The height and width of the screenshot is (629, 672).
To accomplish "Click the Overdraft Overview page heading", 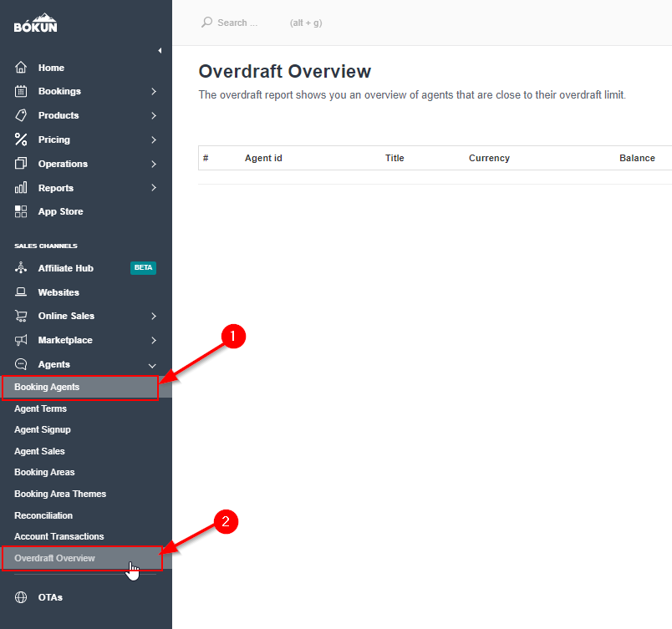I will point(285,72).
